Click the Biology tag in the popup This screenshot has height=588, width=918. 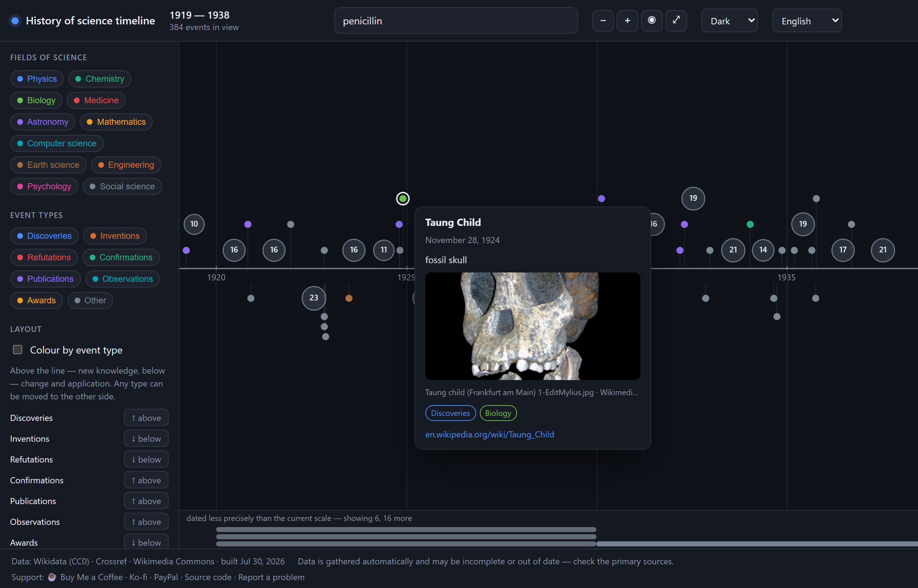point(498,413)
